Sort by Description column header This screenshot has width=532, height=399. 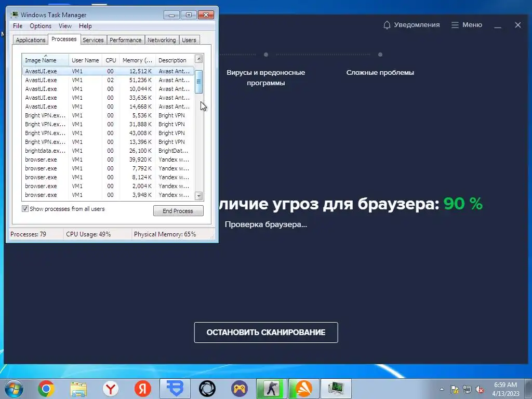click(x=175, y=60)
